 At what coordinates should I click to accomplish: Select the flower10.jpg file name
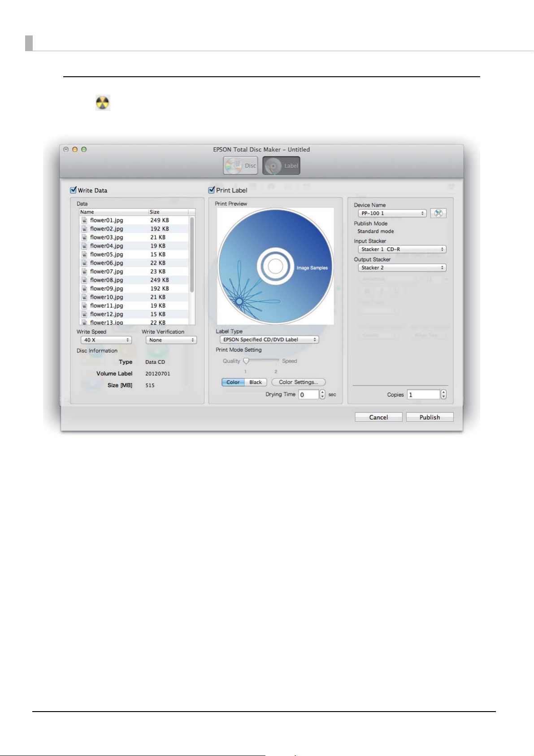pyautogui.click(x=106, y=297)
